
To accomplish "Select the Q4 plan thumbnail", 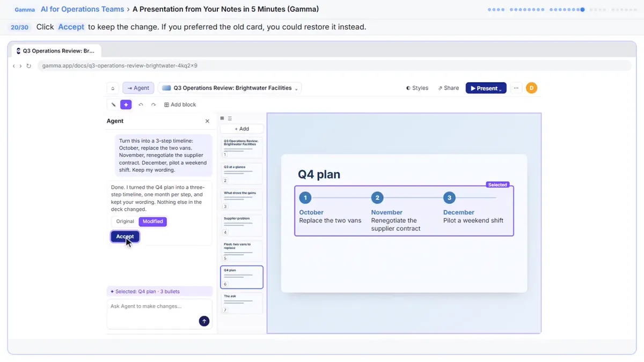I will [241, 277].
